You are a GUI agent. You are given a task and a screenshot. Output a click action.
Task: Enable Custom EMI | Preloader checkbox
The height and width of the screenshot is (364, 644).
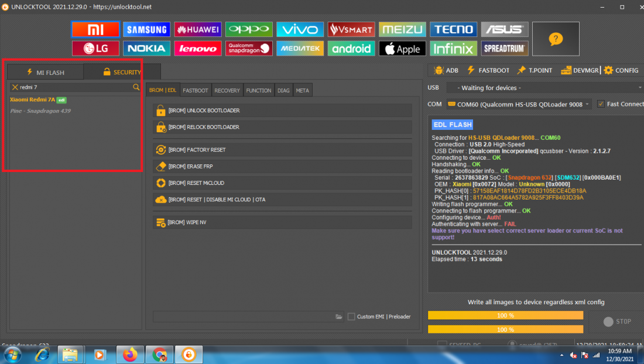[351, 317]
